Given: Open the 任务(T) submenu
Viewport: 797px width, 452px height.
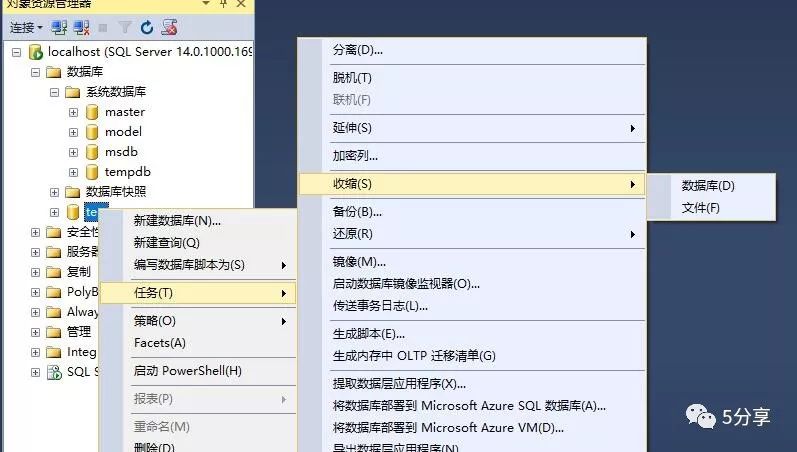Looking at the screenshot, I should [198, 293].
